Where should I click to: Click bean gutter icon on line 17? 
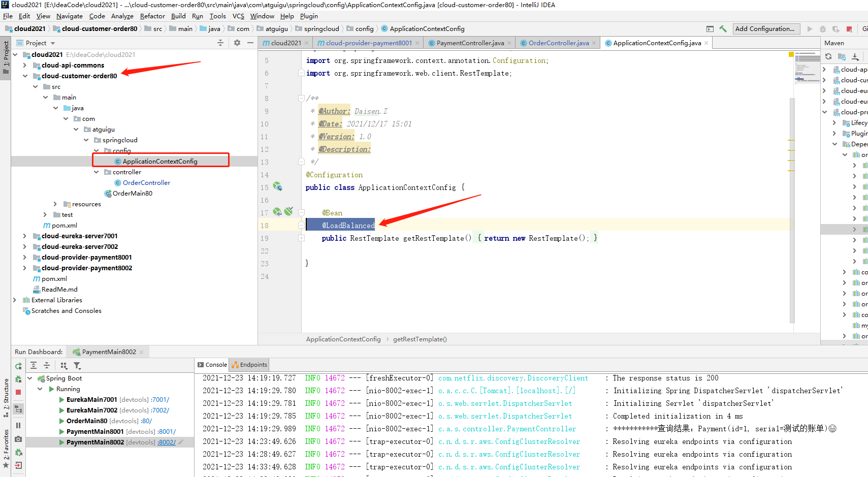click(277, 211)
